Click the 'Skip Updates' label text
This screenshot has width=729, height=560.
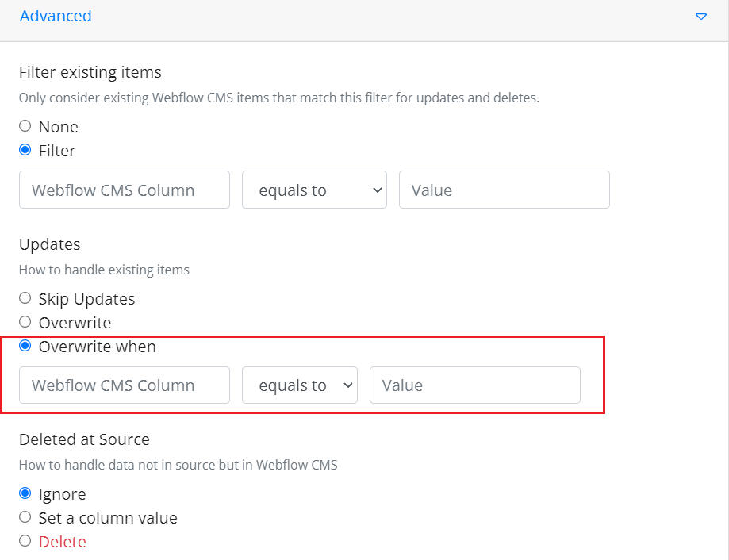tap(86, 299)
